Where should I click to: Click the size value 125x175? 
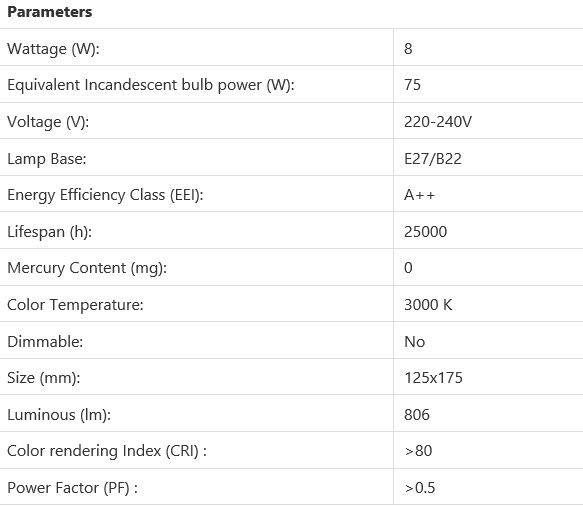pos(433,378)
